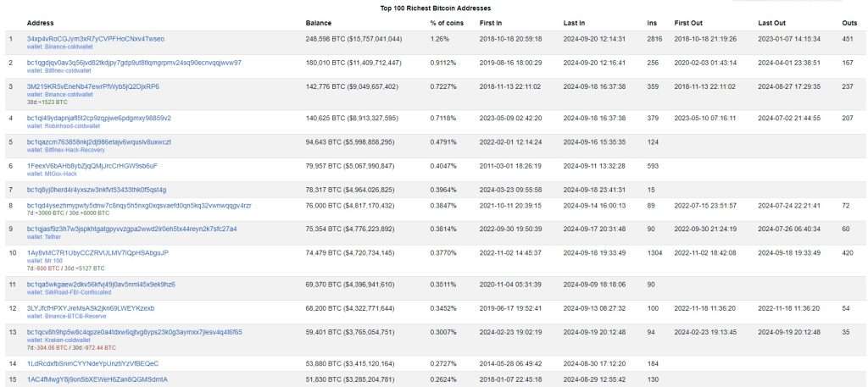Open address 1Ay8vMC7R1UbyCCZRVULMV7iQpHSAbguJP
868x387 pixels.
point(97,252)
